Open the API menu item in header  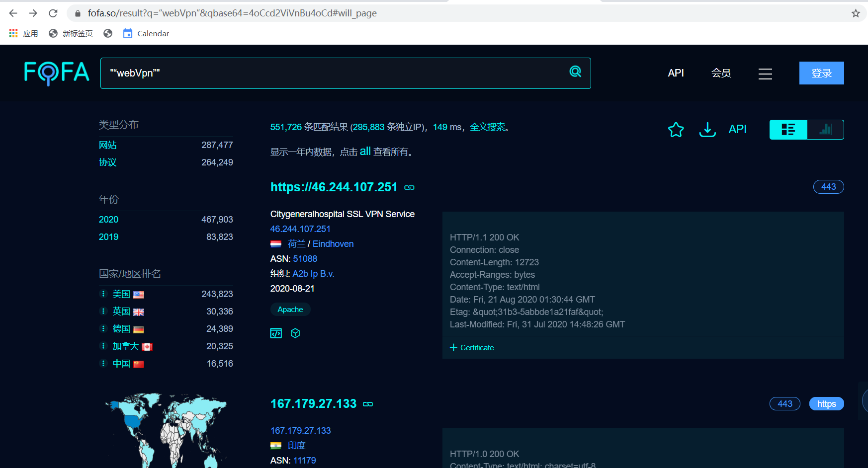click(676, 73)
